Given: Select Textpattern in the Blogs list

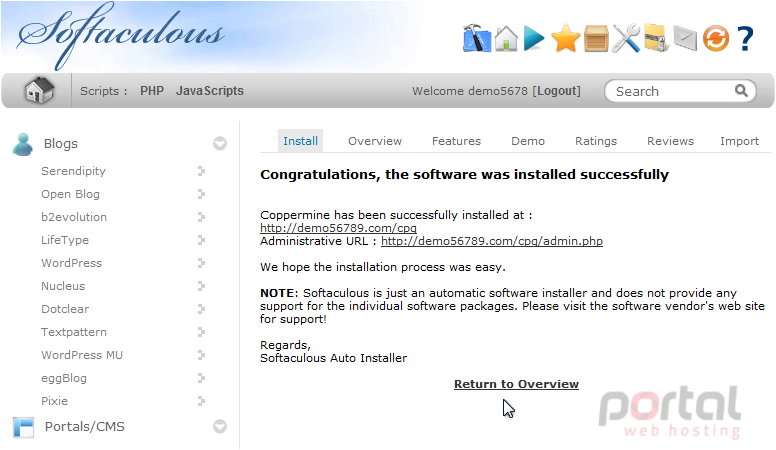Looking at the screenshot, I should tap(74, 332).
